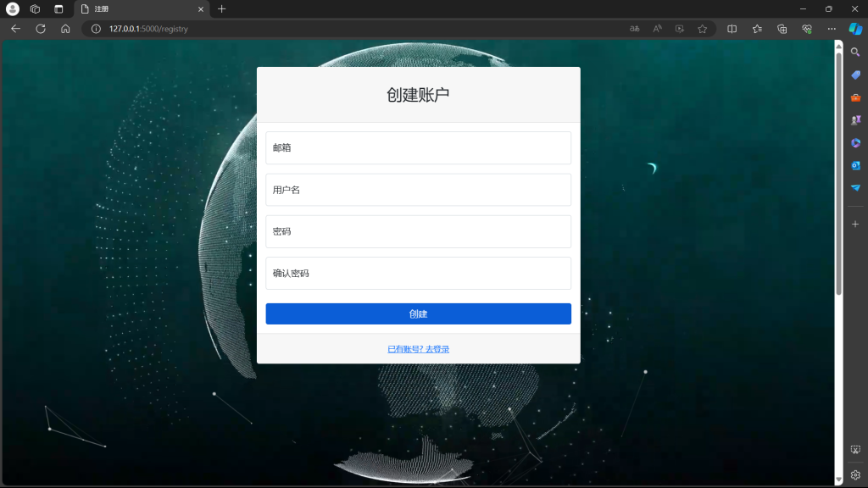Open a new tab with plus button
Image resolution: width=868 pixels, height=488 pixels.
click(x=222, y=8)
